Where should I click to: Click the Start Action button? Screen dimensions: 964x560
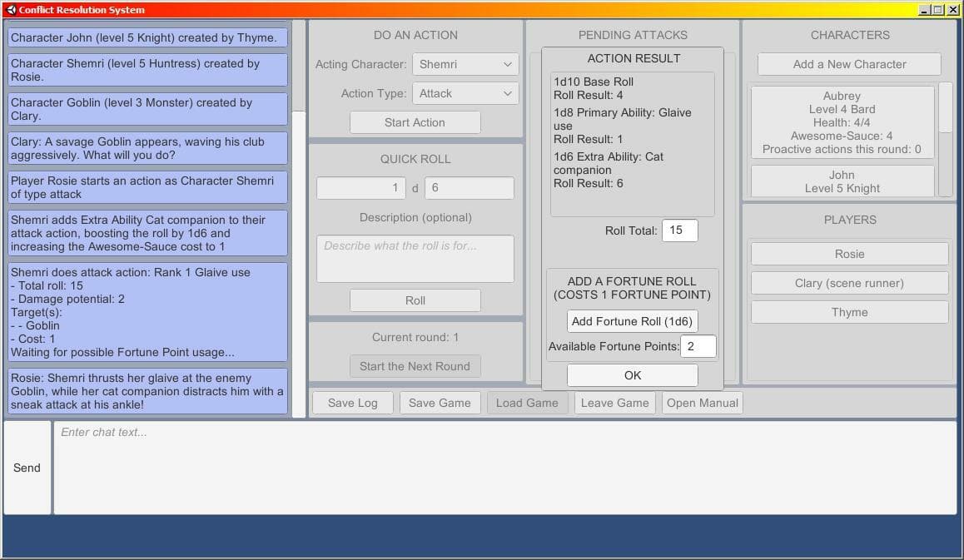415,122
